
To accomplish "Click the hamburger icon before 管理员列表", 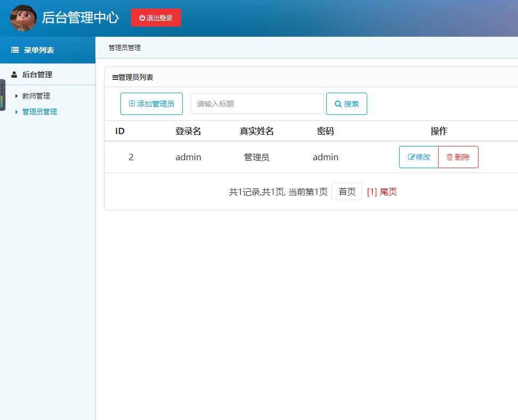I will pos(115,77).
